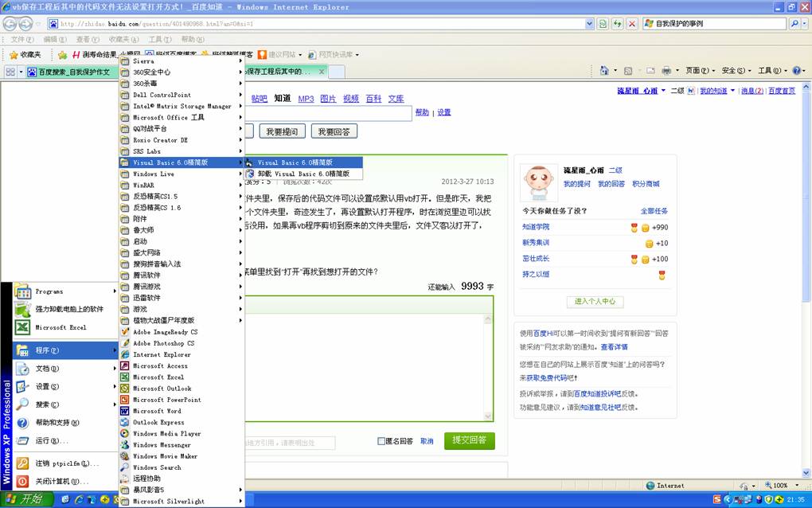Click the Print icon in the command bar
This screenshot has width=812, height=508.
pyautogui.click(x=666, y=70)
